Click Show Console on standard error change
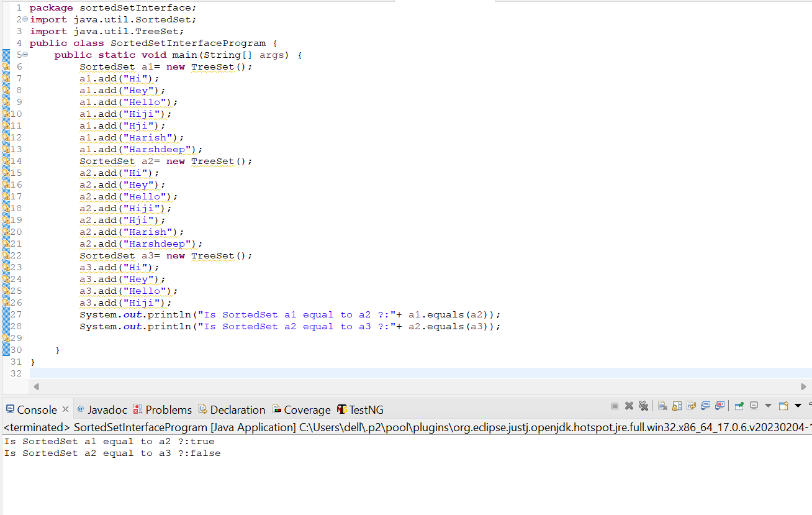Viewport: 812px width, 515px height. click(x=720, y=406)
